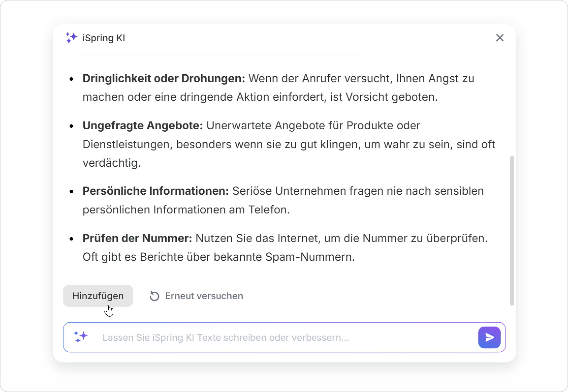Click the bold 'Persönliche Informationen:' heading

tap(156, 191)
